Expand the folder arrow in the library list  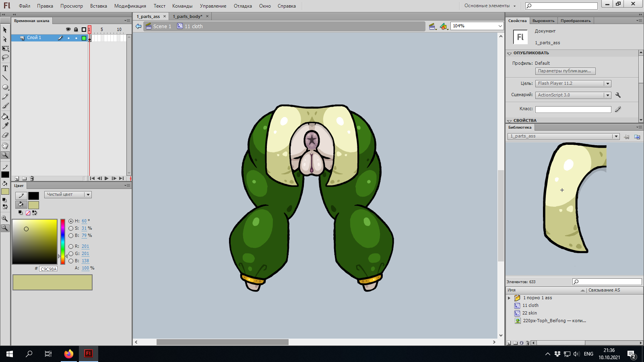(x=509, y=298)
